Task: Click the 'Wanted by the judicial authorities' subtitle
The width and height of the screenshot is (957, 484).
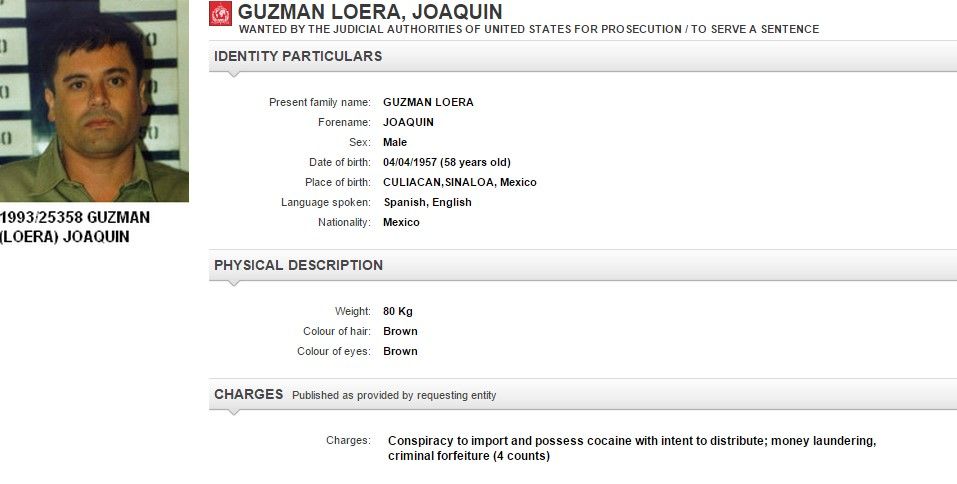Action: tap(528, 29)
